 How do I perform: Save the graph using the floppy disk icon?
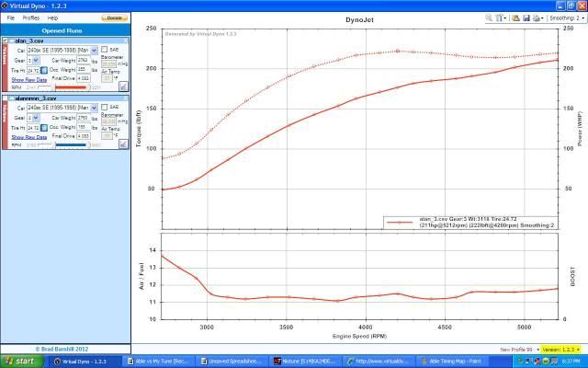pyautogui.click(x=525, y=17)
